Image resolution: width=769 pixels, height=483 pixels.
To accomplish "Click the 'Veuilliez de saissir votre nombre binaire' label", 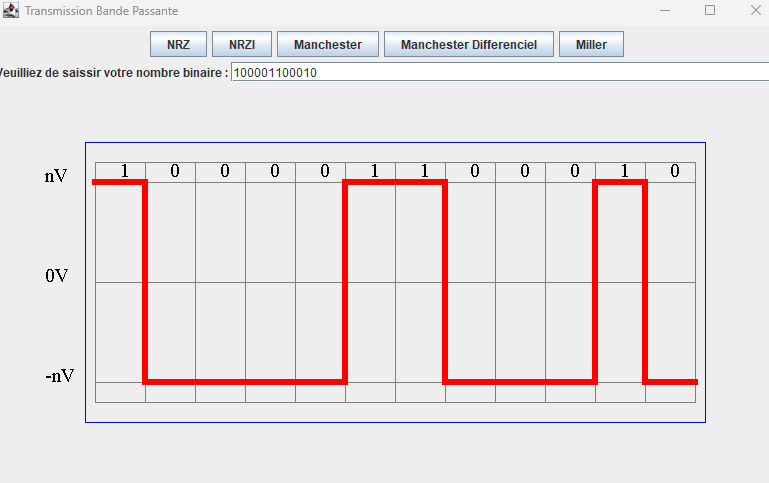I will [x=114, y=73].
